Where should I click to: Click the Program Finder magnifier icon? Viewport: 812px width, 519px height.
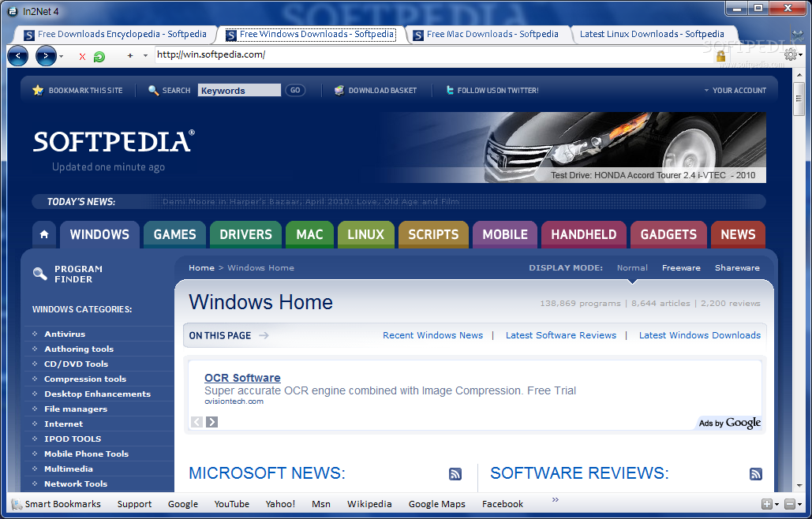point(40,274)
